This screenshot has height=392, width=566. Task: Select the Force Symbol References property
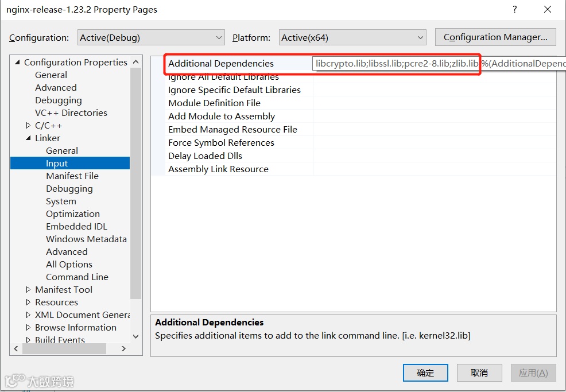[x=221, y=143]
